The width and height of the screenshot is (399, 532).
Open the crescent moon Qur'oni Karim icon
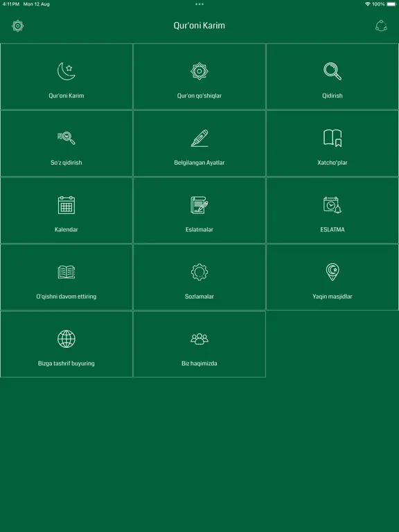pyautogui.click(x=66, y=71)
